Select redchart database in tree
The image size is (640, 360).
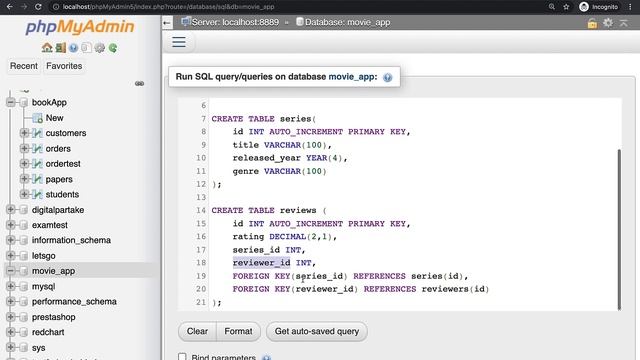tap(48, 332)
